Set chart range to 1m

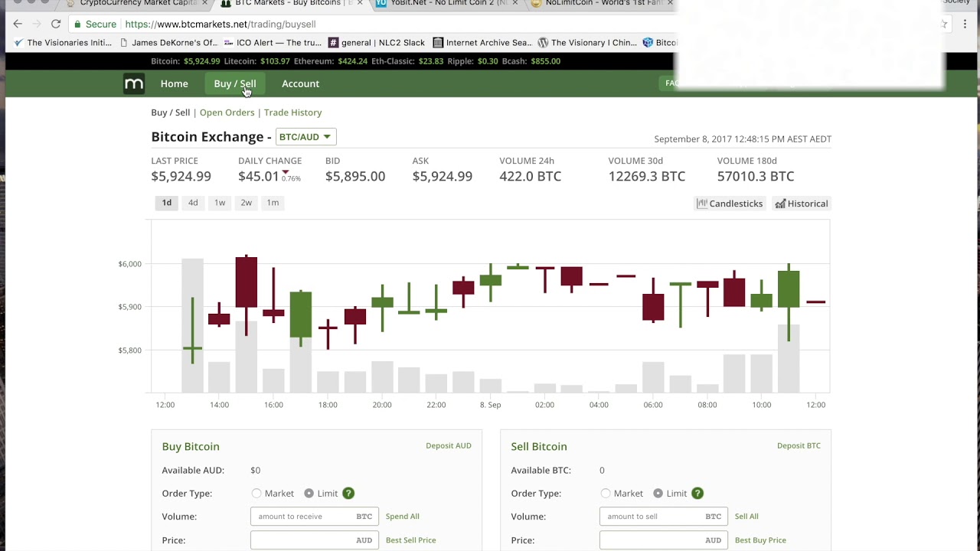click(x=273, y=203)
